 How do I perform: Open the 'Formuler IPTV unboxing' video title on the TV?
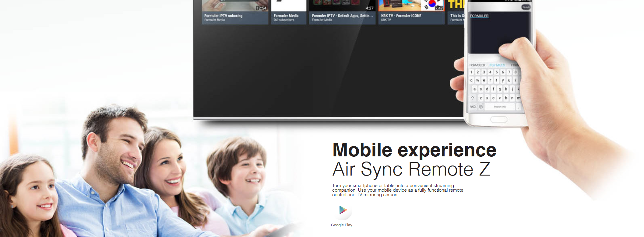click(x=223, y=16)
